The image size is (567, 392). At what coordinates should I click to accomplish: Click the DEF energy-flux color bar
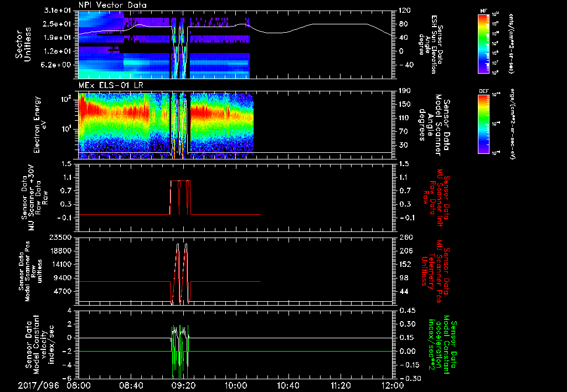click(x=484, y=124)
